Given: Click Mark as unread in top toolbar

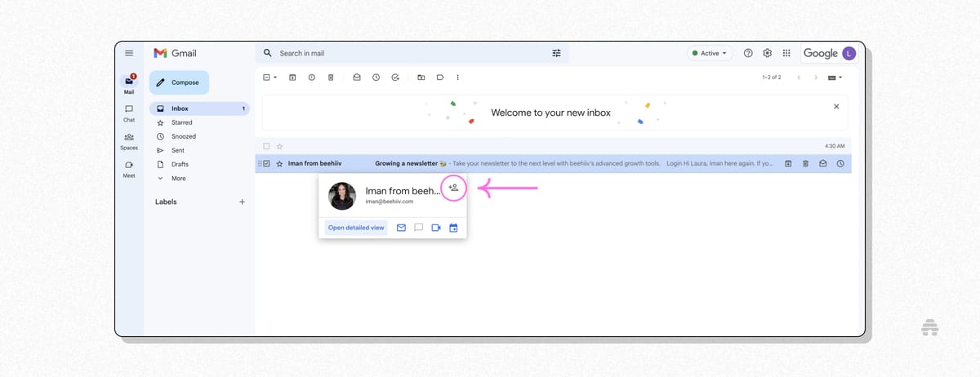Looking at the screenshot, I should coord(357,78).
